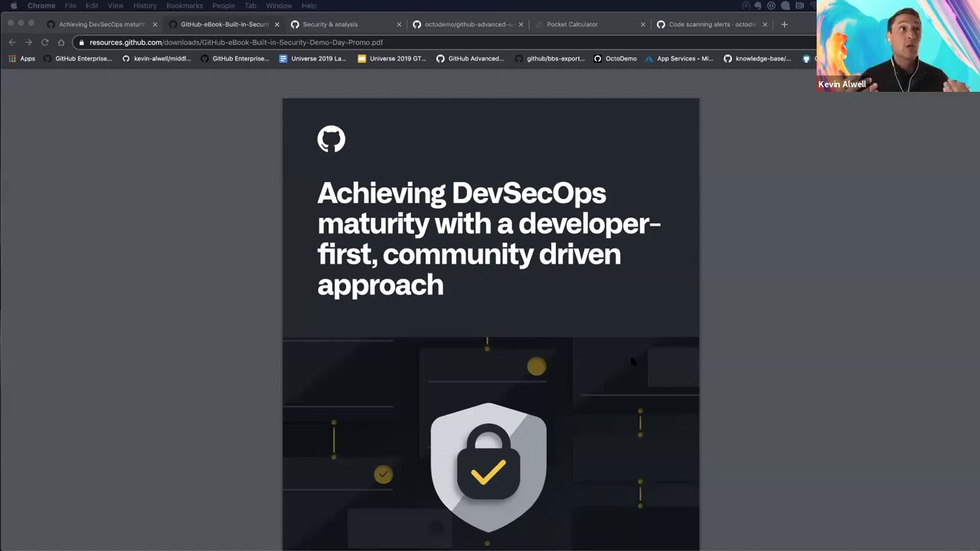This screenshot has height=551, width=980.
Task: Open the People menu
Action: click(224, 5)
